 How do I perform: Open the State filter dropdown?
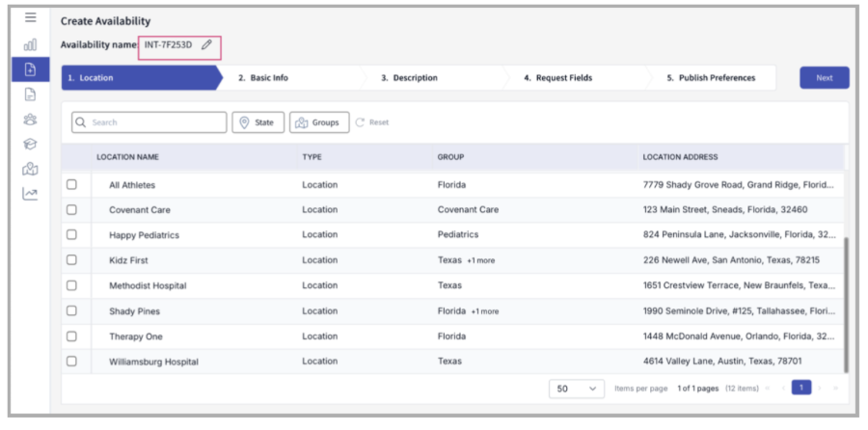(x=258, y=122)
